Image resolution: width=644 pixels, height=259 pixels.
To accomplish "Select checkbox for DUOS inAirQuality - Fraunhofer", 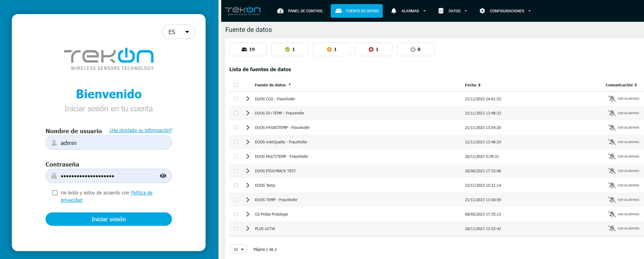I will [236, 142].
